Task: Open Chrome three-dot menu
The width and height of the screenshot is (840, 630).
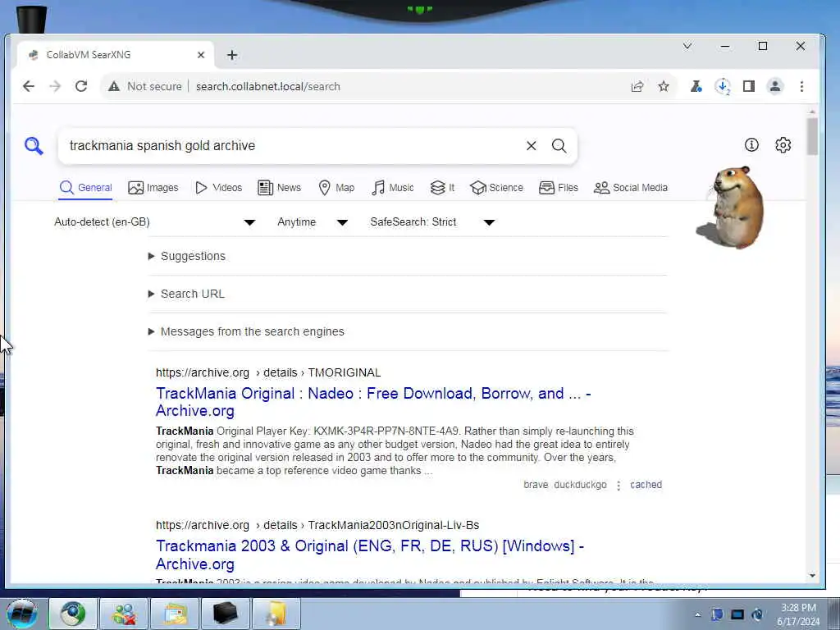Action: point(802,86)
